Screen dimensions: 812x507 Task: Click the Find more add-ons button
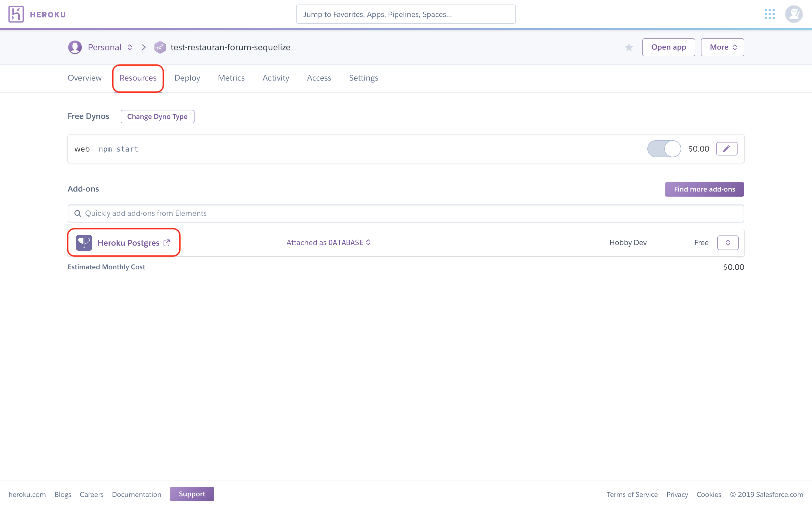click(704, 189)
